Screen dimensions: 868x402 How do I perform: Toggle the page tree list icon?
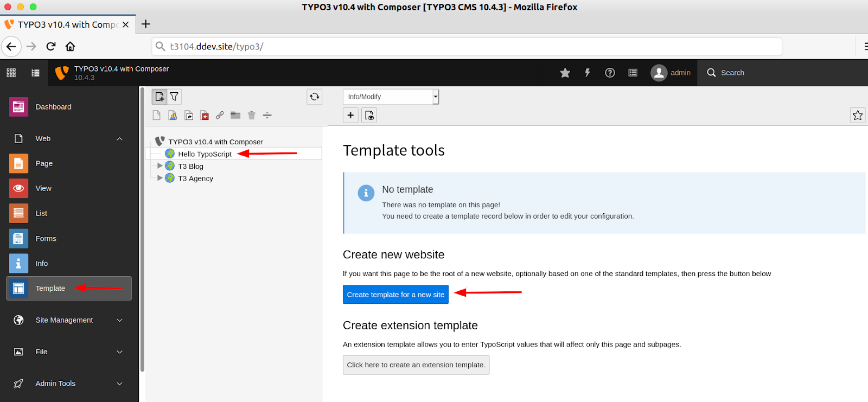[x=36, y=73]
